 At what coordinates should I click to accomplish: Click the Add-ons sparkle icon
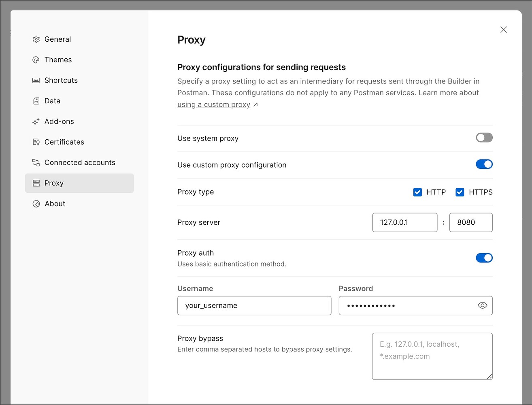(36, 121)
